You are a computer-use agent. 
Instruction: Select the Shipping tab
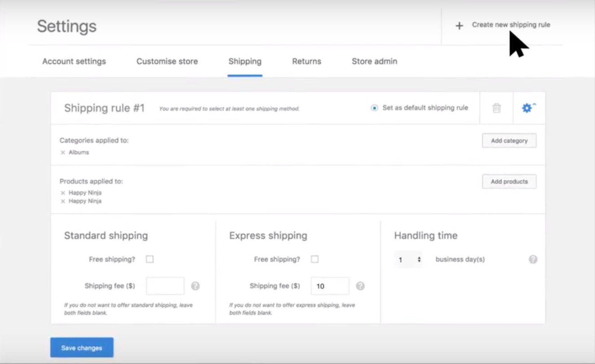245,61
